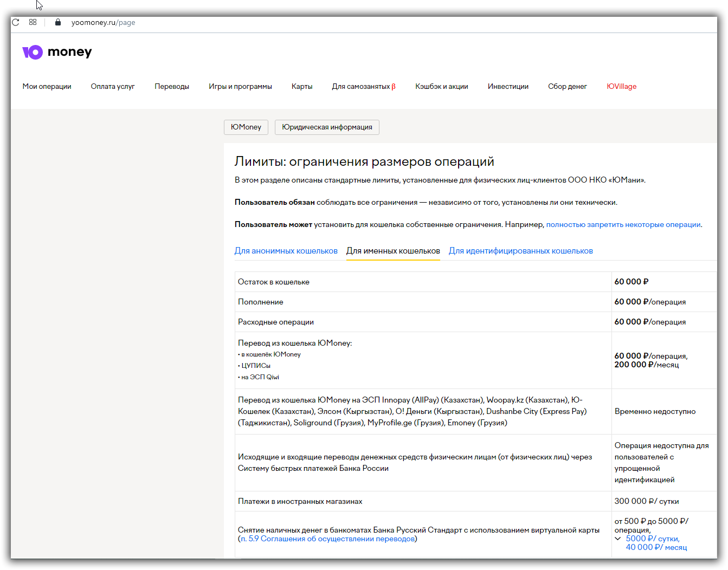Select Карты in navigation

tap(302, 86)
